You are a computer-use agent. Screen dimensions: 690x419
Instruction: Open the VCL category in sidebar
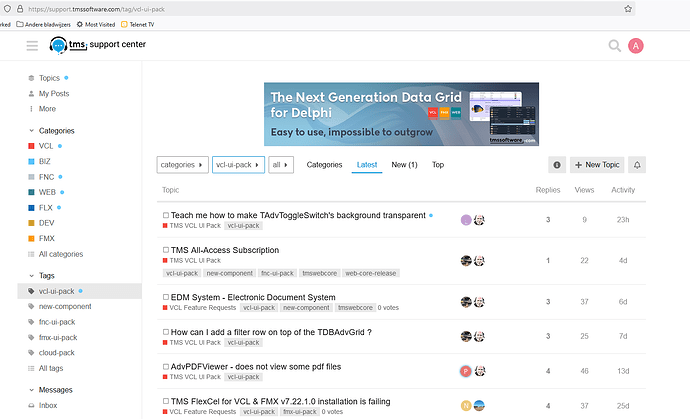click(45, 146)
